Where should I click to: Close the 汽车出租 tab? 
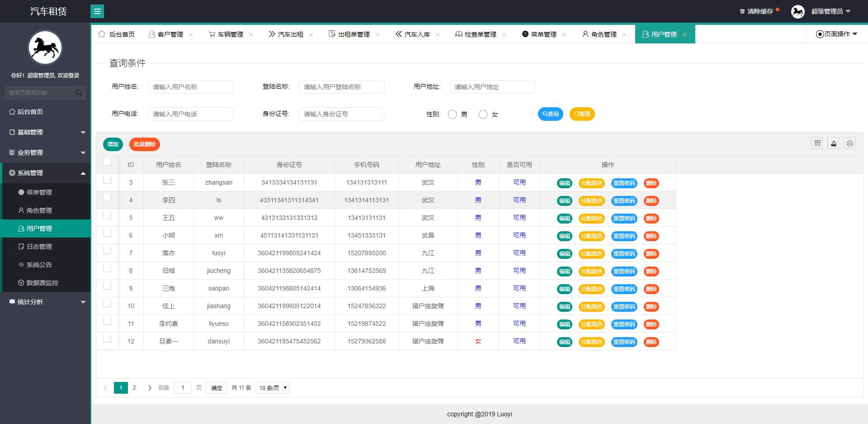click(311, 35)
